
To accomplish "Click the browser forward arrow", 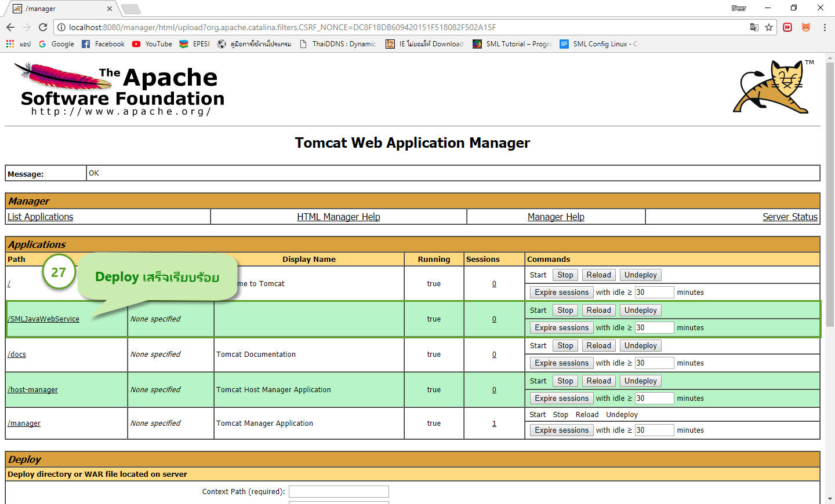I will 26,27.
